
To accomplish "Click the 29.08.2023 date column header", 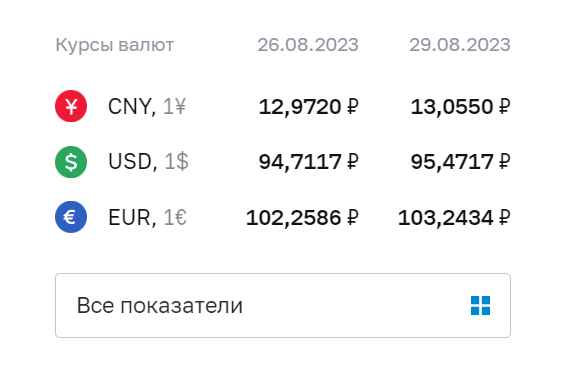I will (460, 45).
